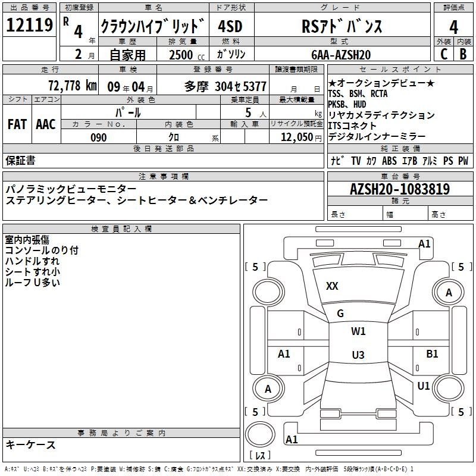The image size is (476, 476).
Task: Click the ナビ equipment item
Action: coord(337,161)
